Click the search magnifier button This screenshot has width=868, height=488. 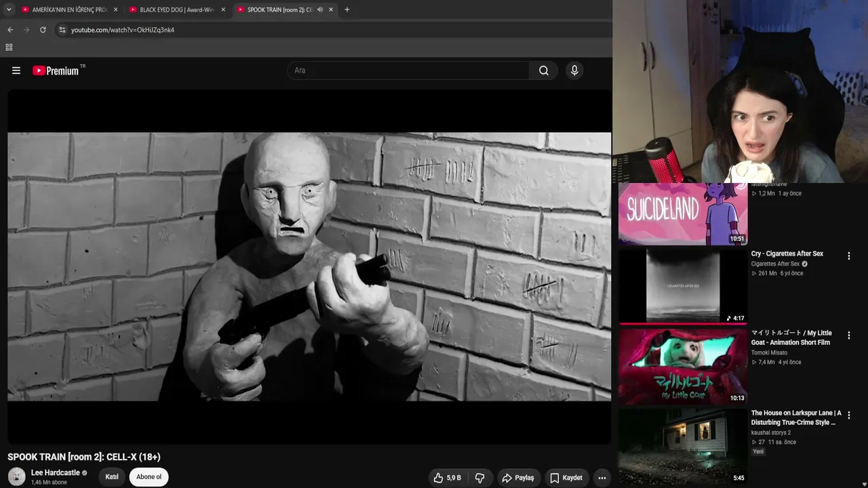544,70
